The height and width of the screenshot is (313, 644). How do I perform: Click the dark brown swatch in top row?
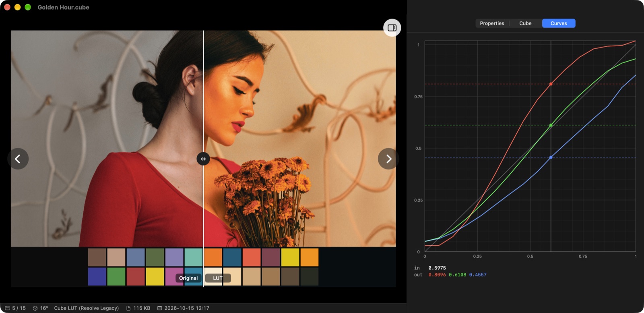click(x=97, y=257)
